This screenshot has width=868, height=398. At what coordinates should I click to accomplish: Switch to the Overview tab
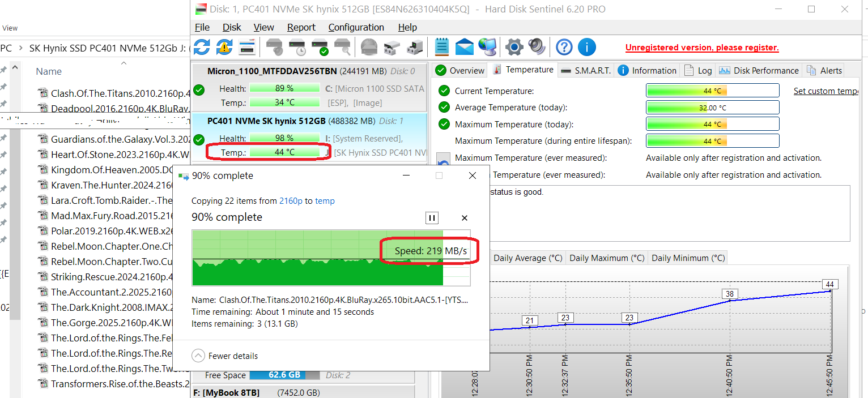click(460, 71)
